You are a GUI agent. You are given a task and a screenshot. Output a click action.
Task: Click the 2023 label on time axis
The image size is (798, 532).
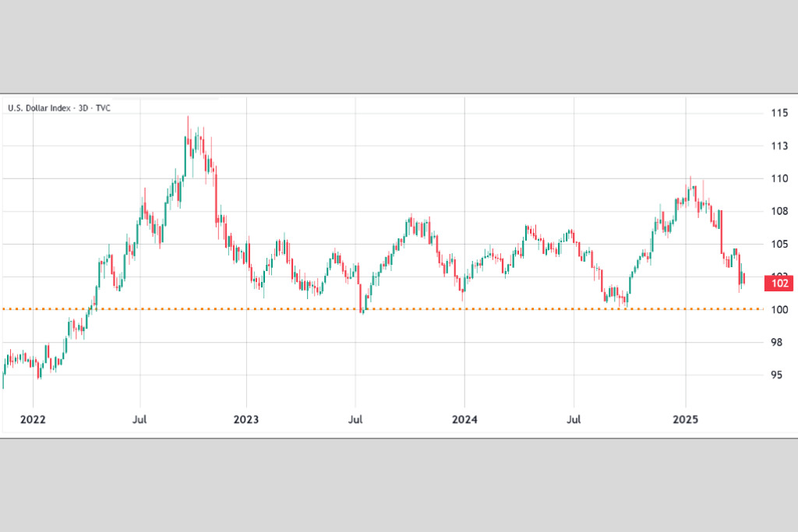[246, 420]
